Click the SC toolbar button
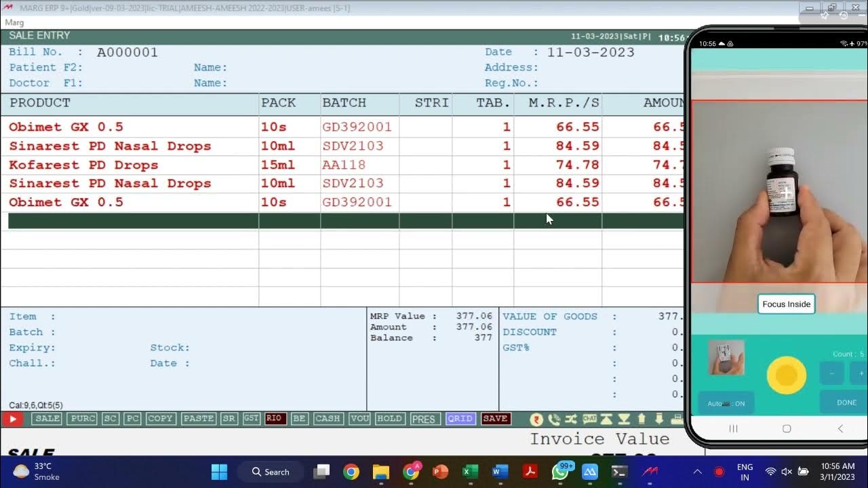The width and height of the screenshot is (868, 488). tap(111, 419)
